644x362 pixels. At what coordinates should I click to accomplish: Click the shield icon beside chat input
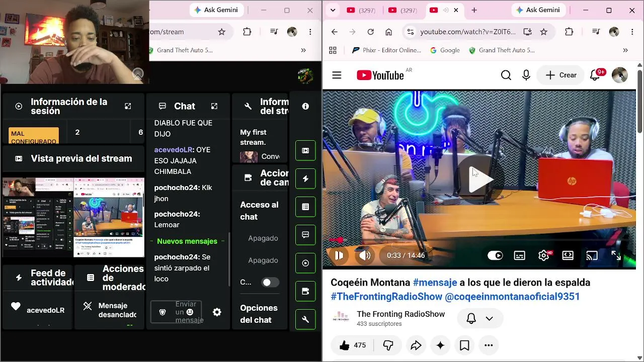163,312
